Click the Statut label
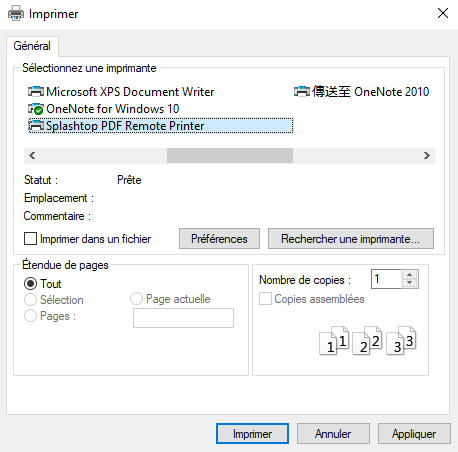This screenshot has width=458, height=452. [41, 180]
